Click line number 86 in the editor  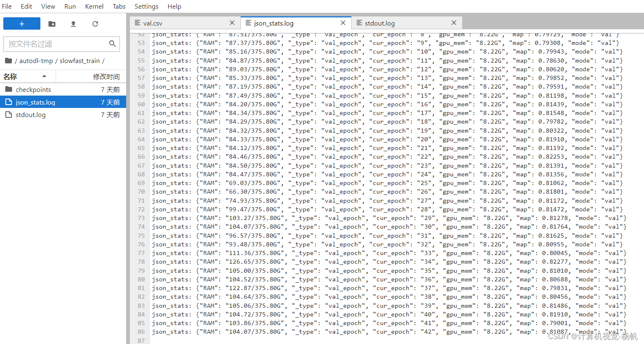(x=141, y=332)
